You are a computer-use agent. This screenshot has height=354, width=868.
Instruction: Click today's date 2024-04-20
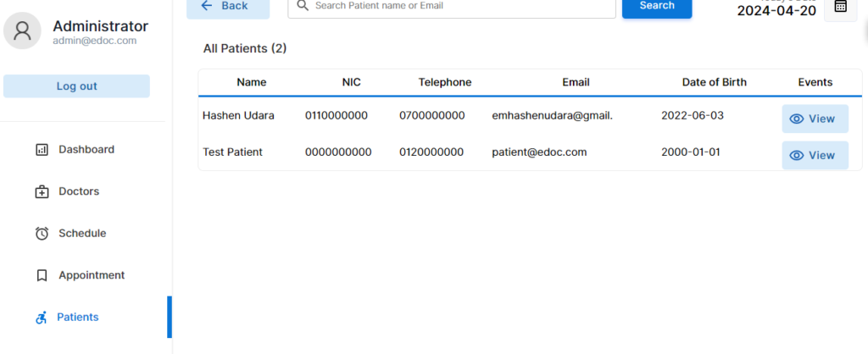pyautogui.click(x=776, y=10)
